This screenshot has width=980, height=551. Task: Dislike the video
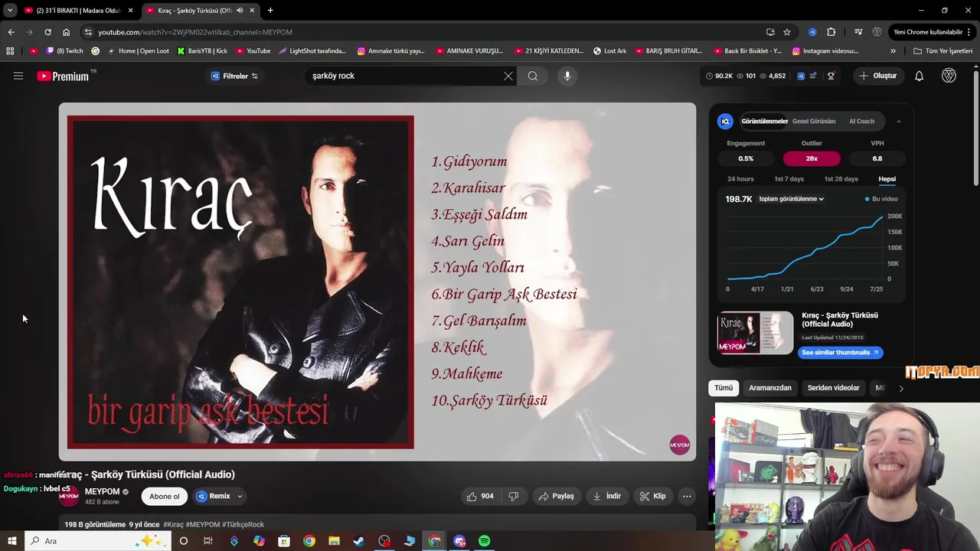click(514, 496)
